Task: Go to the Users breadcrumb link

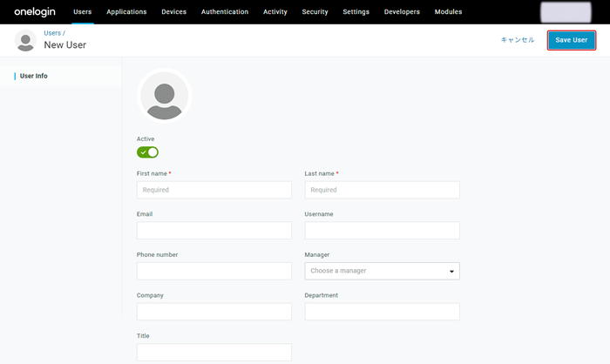Action: pyautogui.click(x=53, y=33)
